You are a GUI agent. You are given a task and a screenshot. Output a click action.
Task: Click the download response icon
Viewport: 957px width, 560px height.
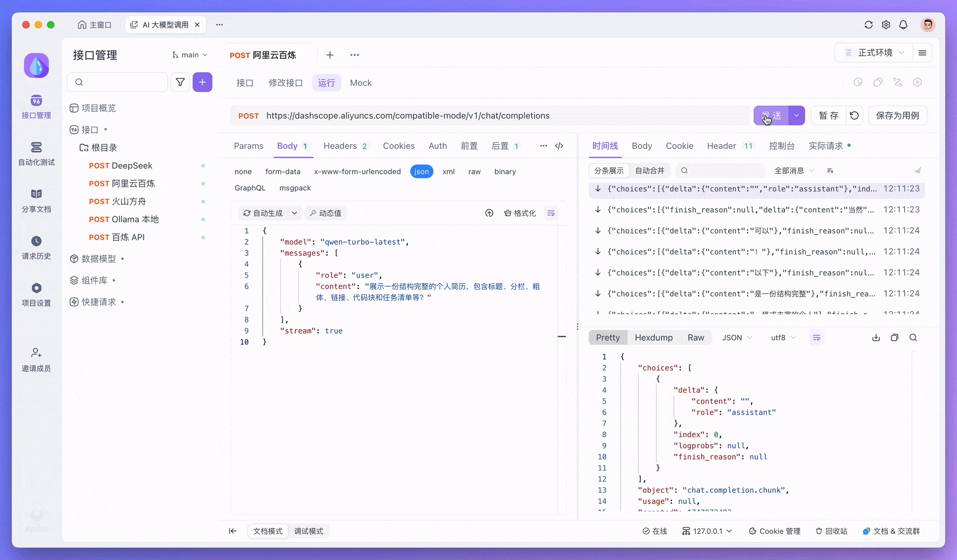(x=876, y=338)
